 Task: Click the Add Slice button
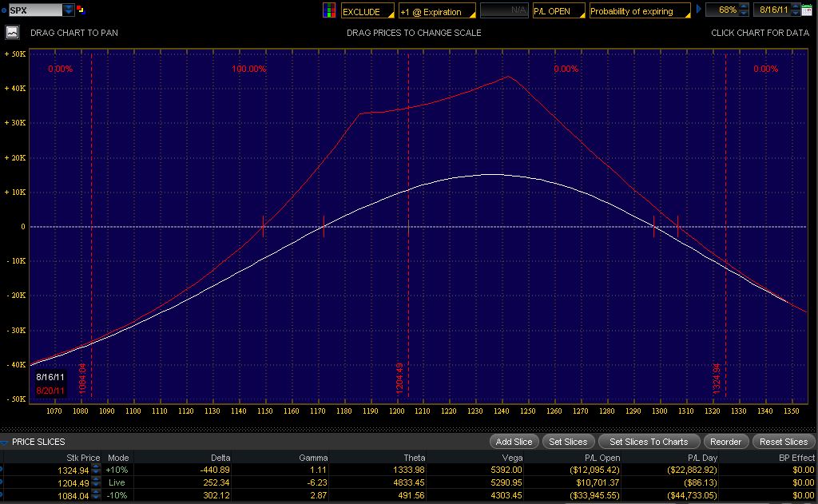(x=514, y=442)
